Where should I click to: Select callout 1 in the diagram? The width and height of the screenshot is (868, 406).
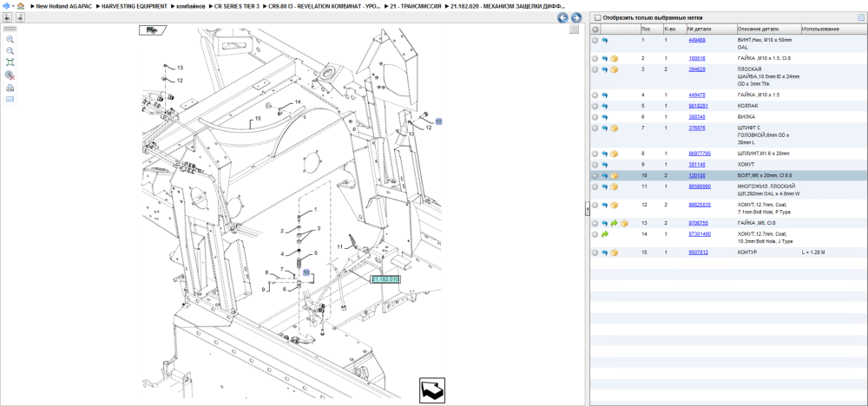click(316, 210)
